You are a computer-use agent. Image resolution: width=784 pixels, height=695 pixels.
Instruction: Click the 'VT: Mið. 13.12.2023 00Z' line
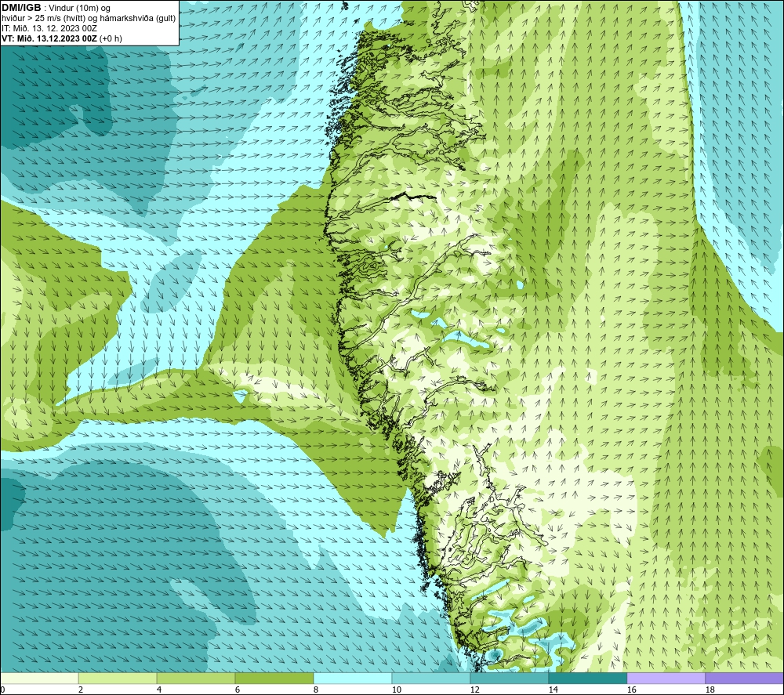pos(61,38)
